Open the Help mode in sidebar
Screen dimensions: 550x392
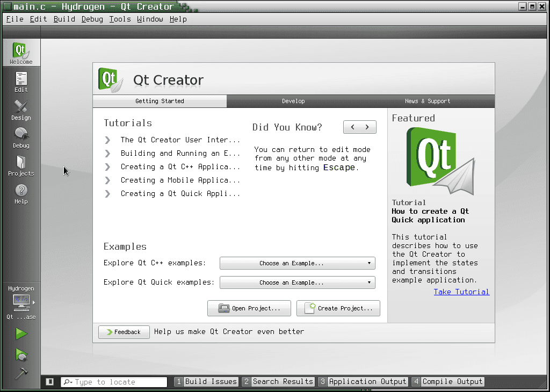(21, 194)
